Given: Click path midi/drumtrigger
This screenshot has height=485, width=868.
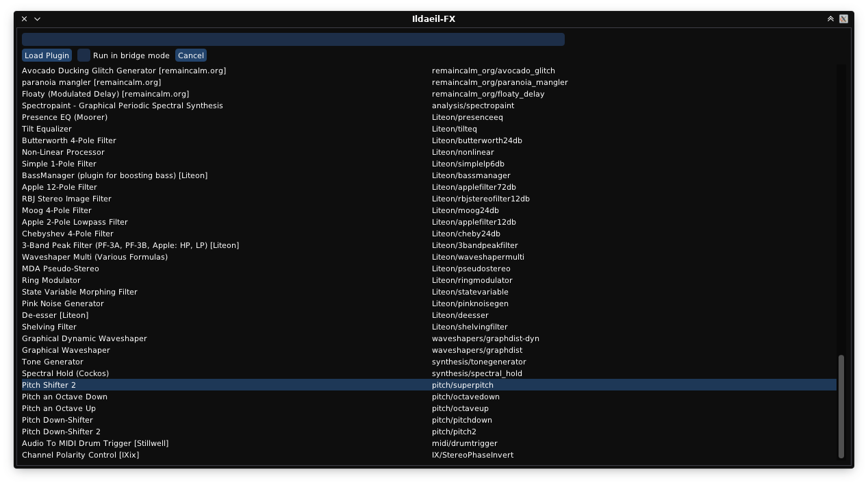Looking at the screenshot, I should point(465,443).
